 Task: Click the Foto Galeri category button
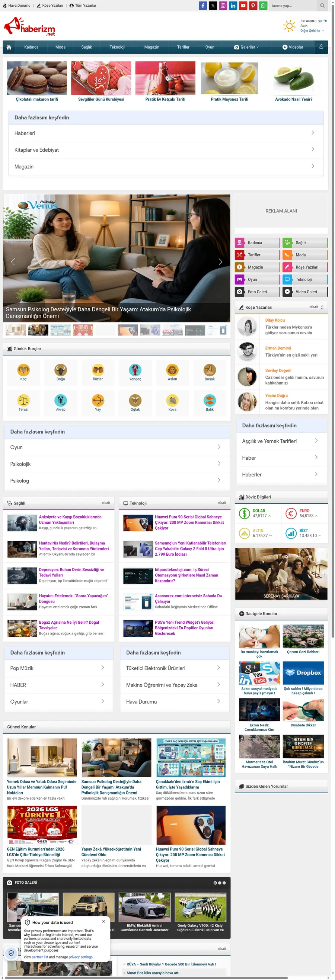257,292
